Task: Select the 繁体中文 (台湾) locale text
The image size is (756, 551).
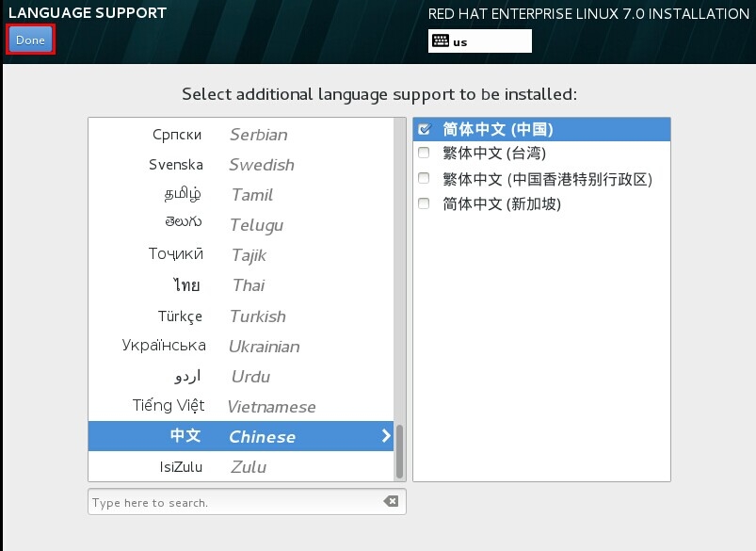Action: click(x=494, y=154)
